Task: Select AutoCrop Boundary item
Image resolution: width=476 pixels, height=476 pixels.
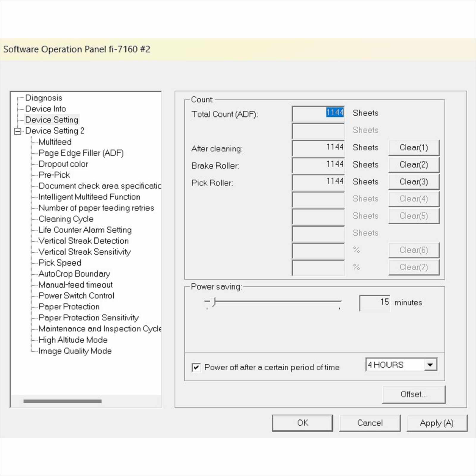Action: click(x=74, y=274)
